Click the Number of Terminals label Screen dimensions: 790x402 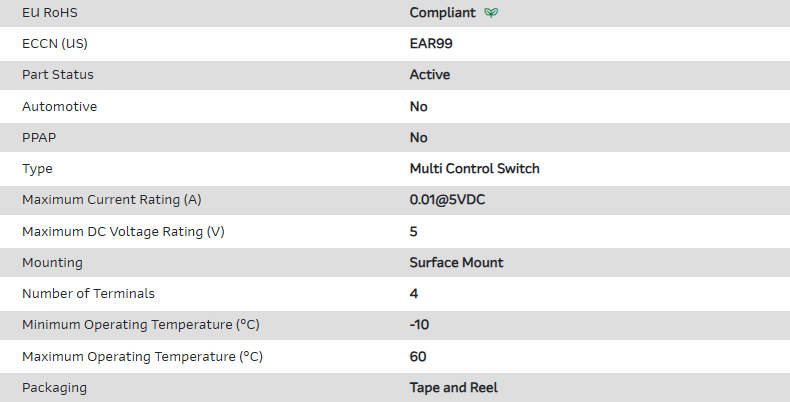[x=88, y=294]
